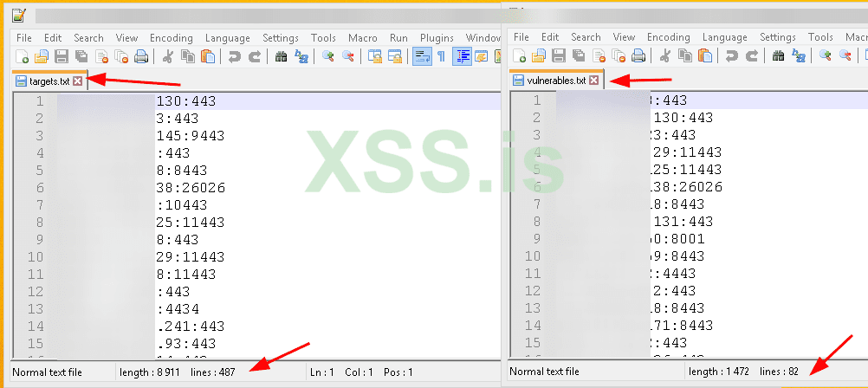Image resolution: width=868 pixels, height=388 pixels.
Task: Click user-defined language icon in targets.txt toolbar
Action: [481, 56]
